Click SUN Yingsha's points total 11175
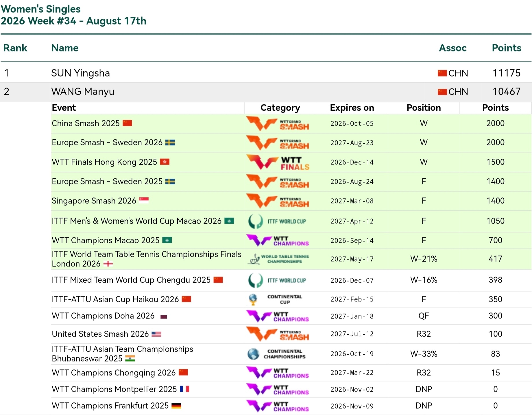This screenshot has width=532, height=415. [x=507, y=73]
